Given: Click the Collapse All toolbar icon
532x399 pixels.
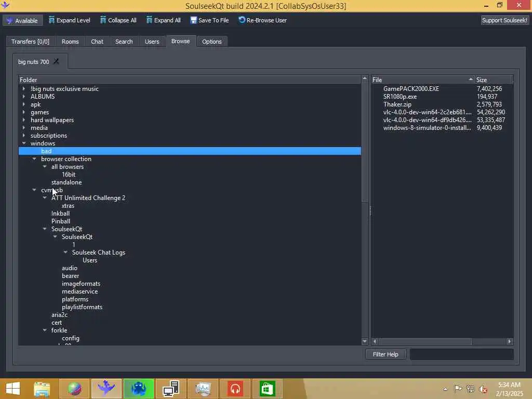Looking at the screenshot, I should (x=103, y=20).
